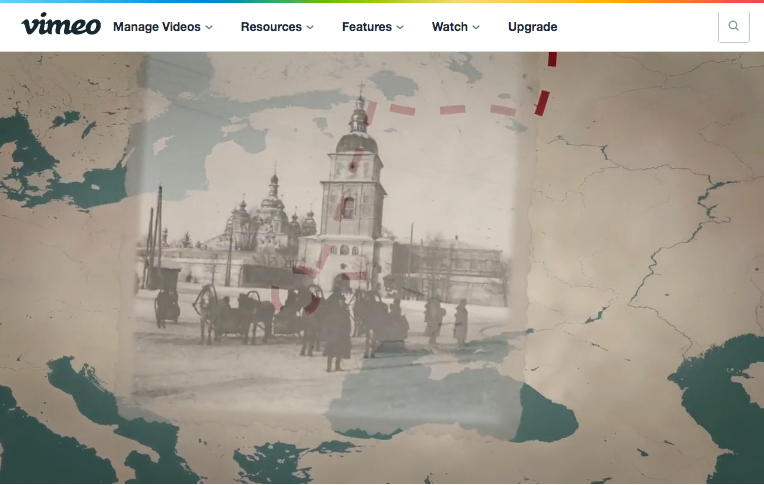
Task: Expand the Features dropdown arrow
Action: point(400,28)
